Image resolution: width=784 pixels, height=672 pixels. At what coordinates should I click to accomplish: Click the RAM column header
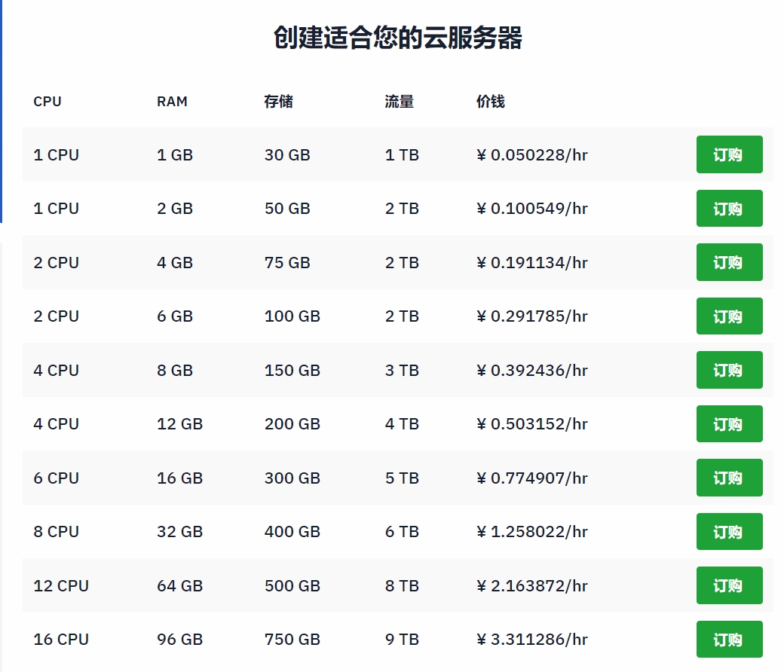(x=172, y=102)
